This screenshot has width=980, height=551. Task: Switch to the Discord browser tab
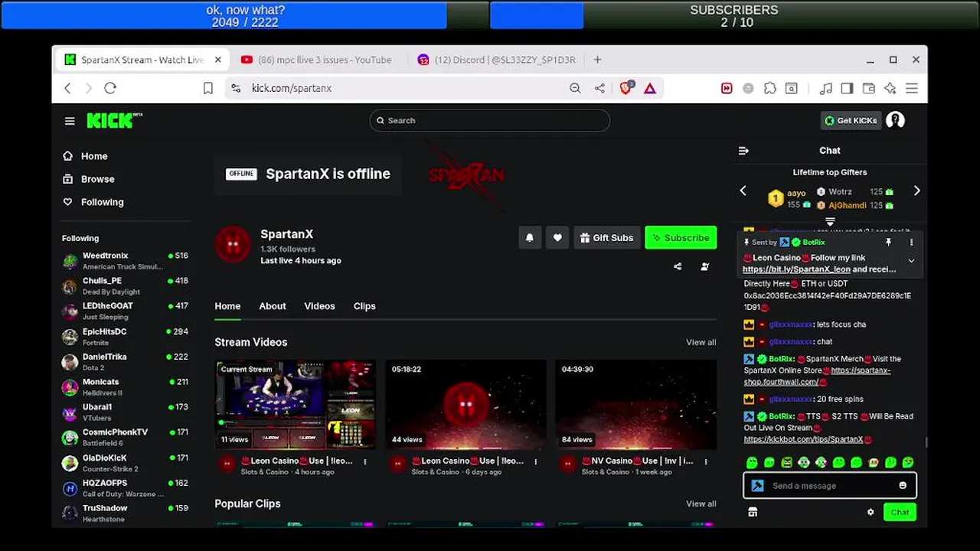point(497,60)
